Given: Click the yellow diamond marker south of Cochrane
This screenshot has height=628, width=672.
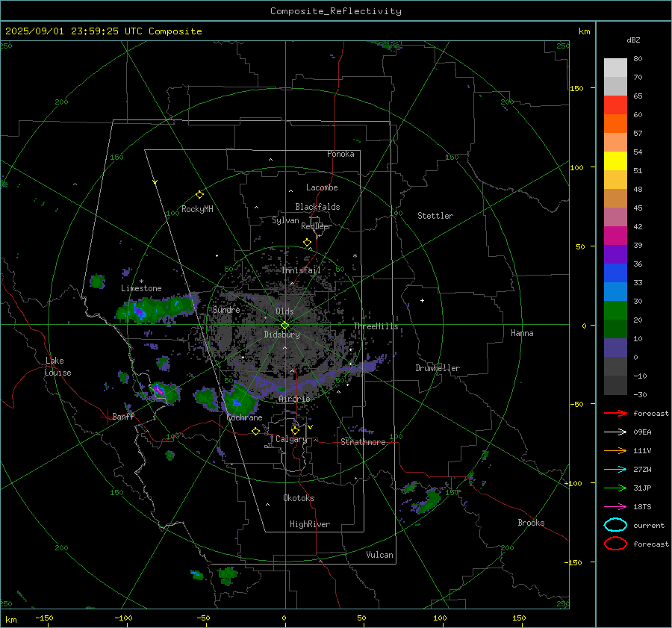Looking at the screenshot, I should tap(255, 431).
